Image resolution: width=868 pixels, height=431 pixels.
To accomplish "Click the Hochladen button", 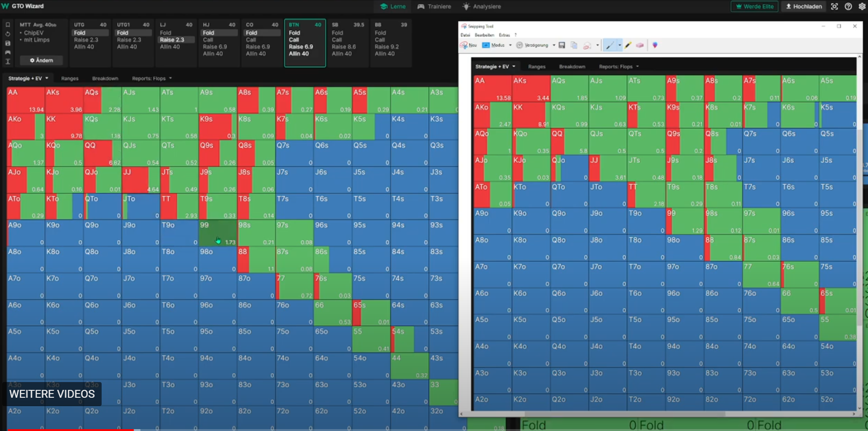I will (804, 6).
